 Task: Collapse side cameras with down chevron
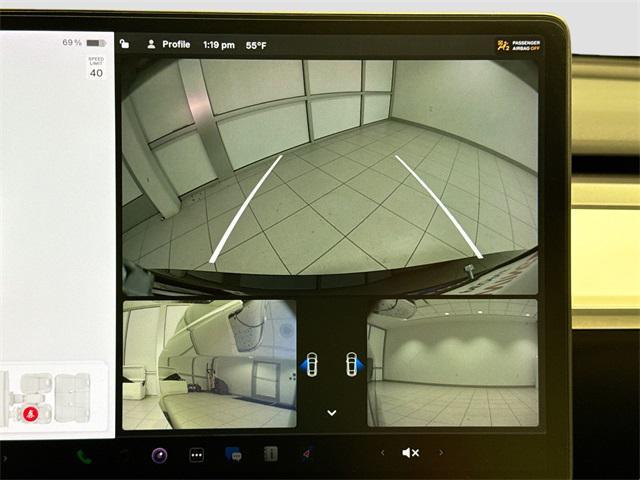pyautogui.click(x=332, y=413)
